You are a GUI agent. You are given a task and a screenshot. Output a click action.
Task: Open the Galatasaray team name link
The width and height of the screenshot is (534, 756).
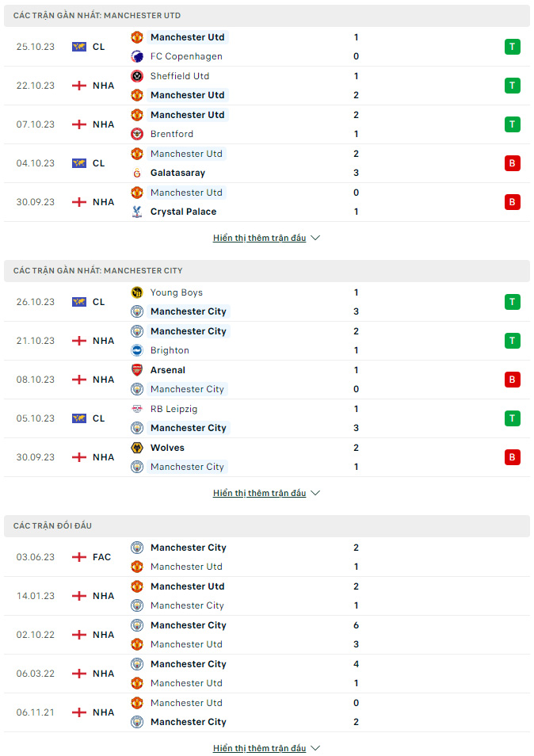[177, 173]
